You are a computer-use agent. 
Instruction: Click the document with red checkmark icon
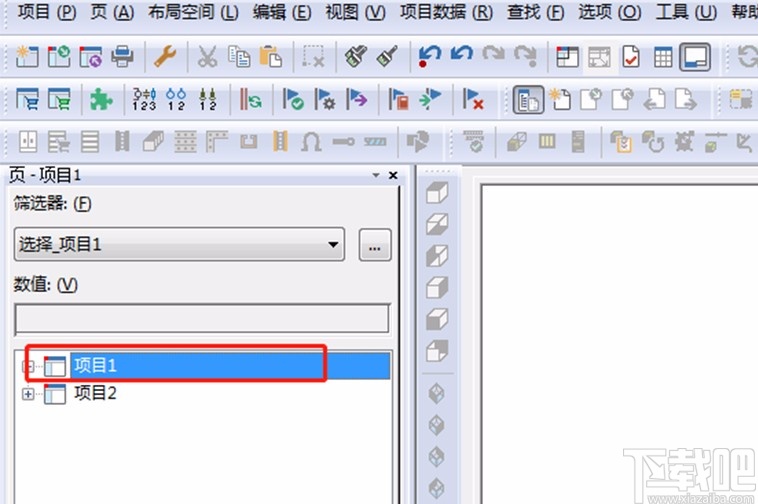pyautogui.click(x=631, y=58)
